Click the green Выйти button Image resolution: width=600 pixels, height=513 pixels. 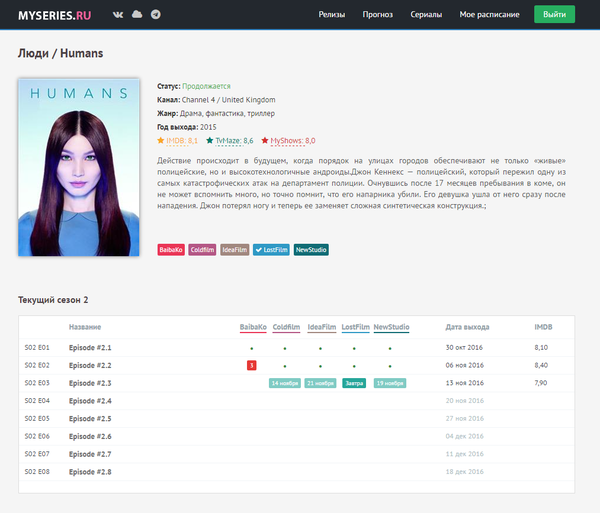coord(554,15)
